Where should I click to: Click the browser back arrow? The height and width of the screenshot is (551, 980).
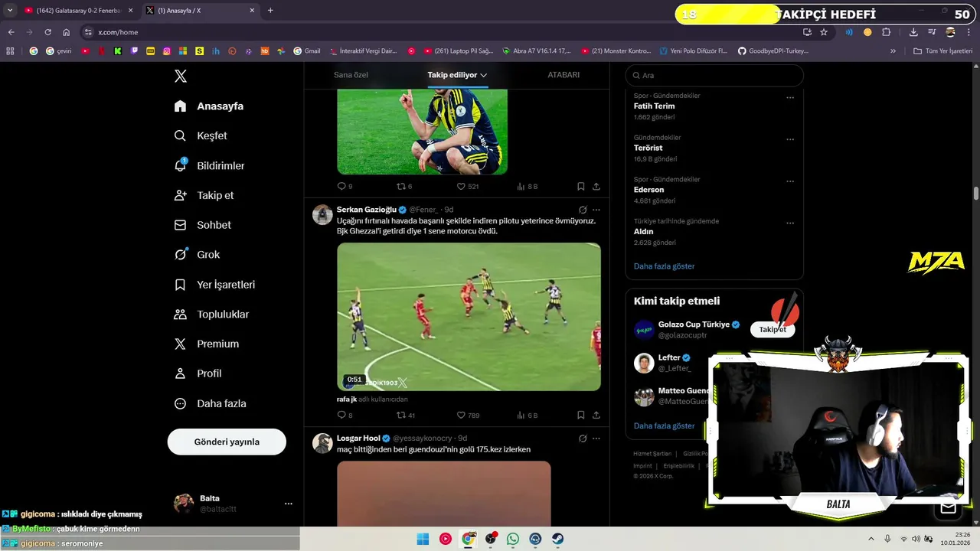[x=11, y=32]
